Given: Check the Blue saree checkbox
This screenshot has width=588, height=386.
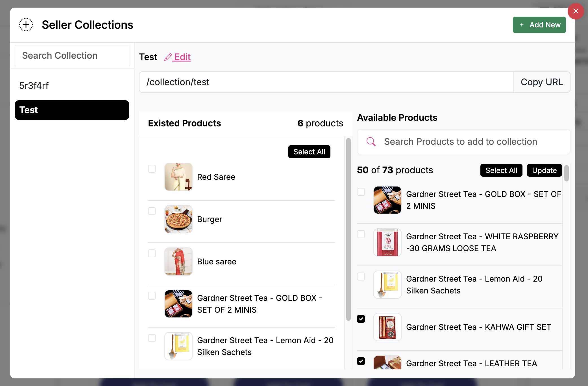Looking at the screenshot, I should click(x=152, y=253).
